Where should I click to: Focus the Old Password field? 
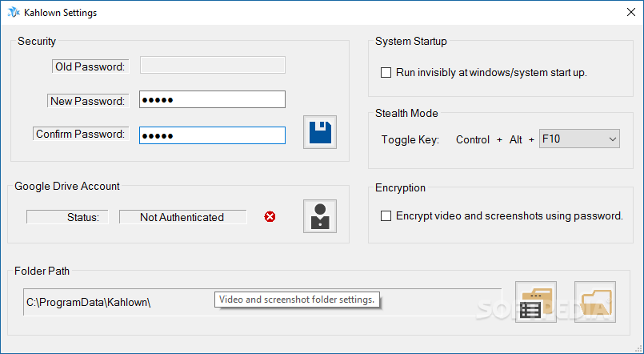pyautogui.click(x=213, y=65)
